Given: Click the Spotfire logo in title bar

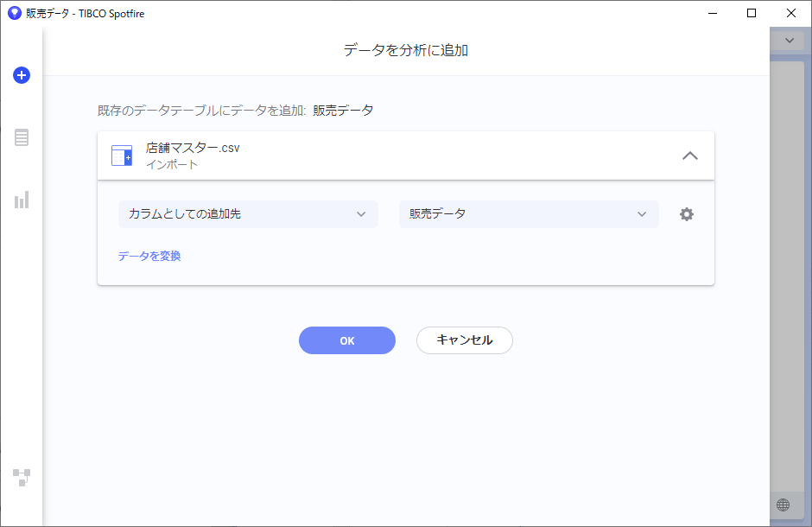Looking at the screenshot, I should tap(15, 14).
